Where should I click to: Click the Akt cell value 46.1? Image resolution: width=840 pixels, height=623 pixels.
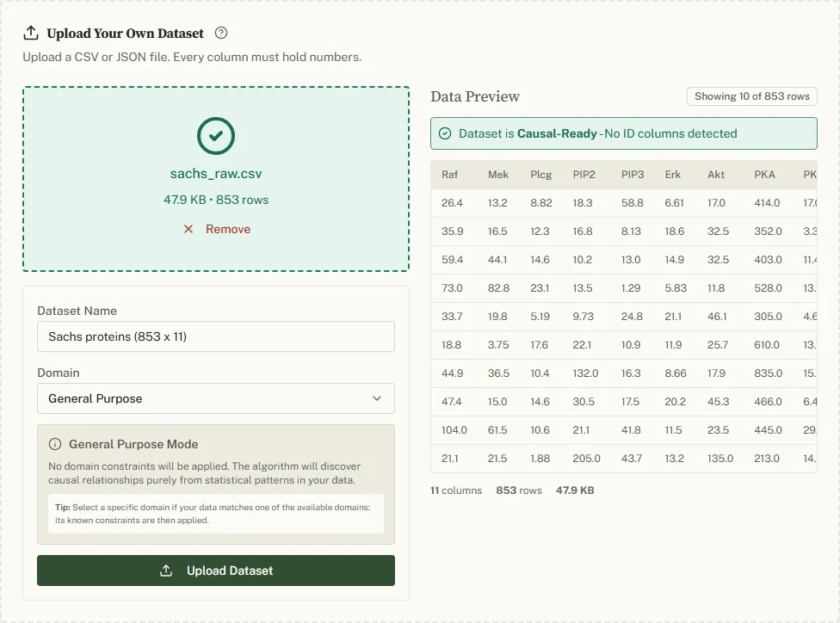[717, 317]
